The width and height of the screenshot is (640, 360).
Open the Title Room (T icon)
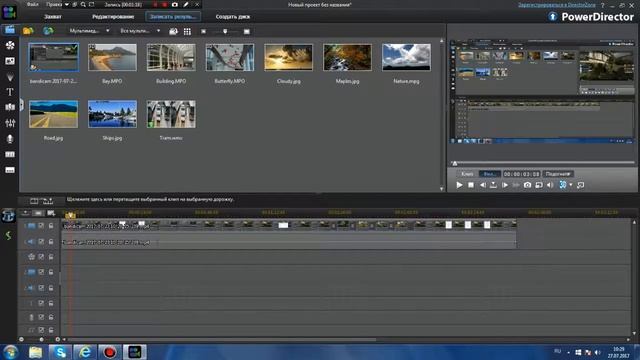tap(10, 92)
